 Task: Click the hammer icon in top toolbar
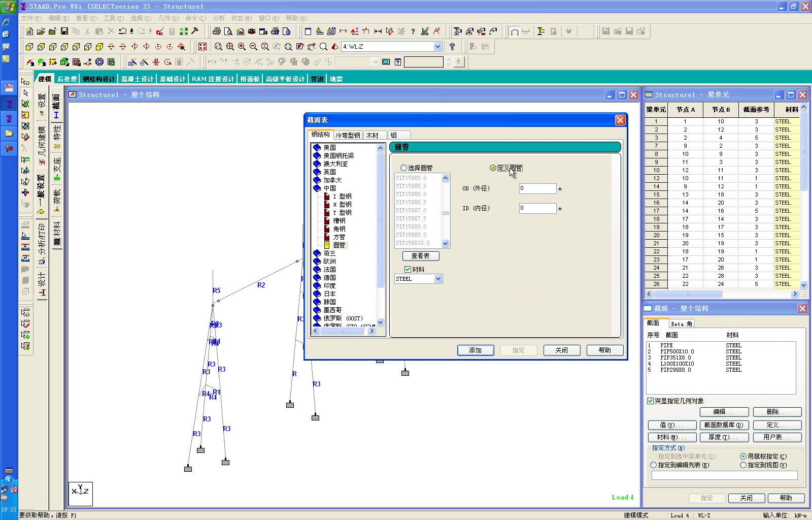coord(195,31)
